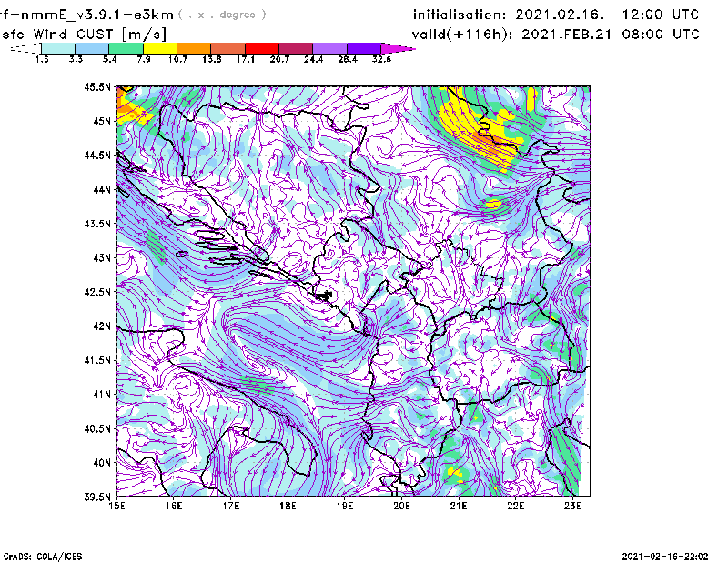
Task: Click the 23E longitude label
Action: tap(572, 506)
